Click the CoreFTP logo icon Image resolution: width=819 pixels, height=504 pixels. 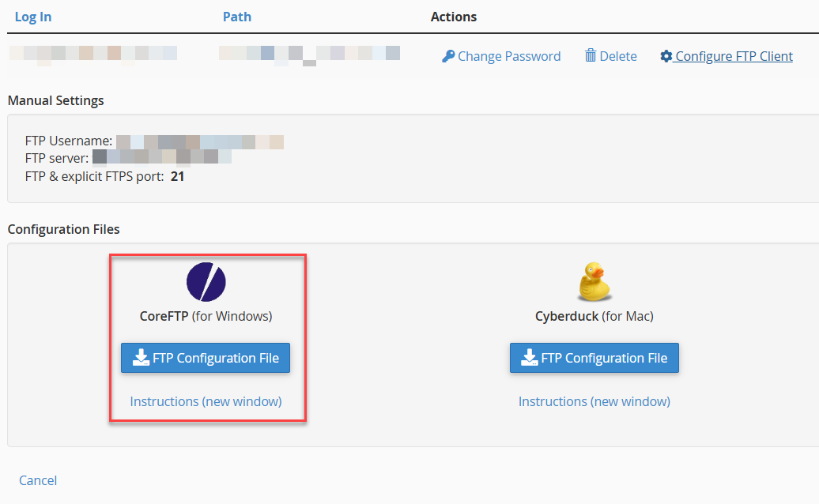click(206, 282)
